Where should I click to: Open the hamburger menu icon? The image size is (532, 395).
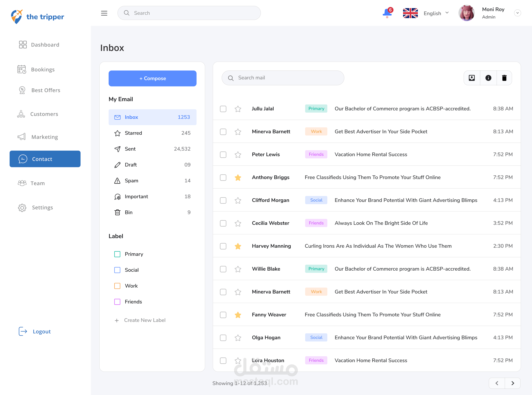[x=104, y=13]
